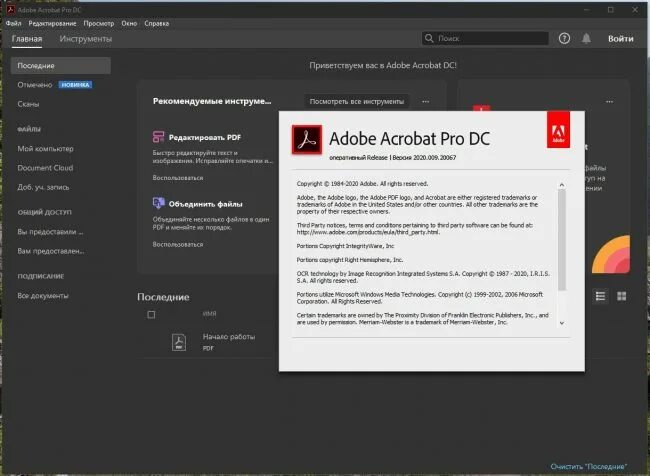Open recommended tools three-dot options

pos(426,102)
